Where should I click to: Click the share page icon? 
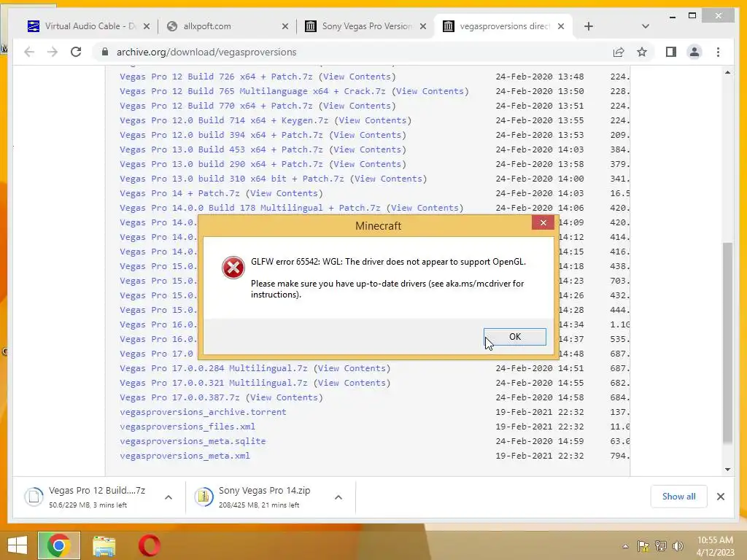(619, 52)
